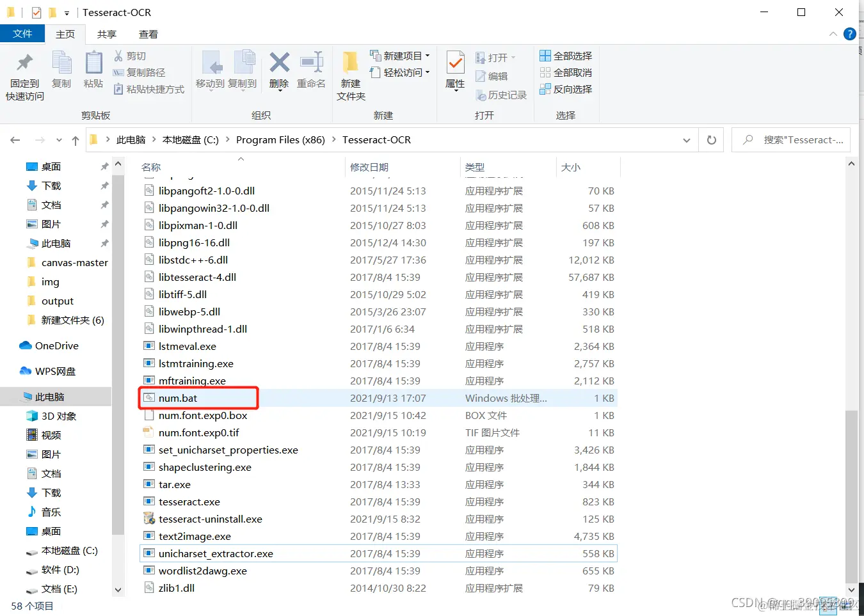Click Edit (编辑) in ribbon
Screen dimensions: 864x616
tap(492, 76)
